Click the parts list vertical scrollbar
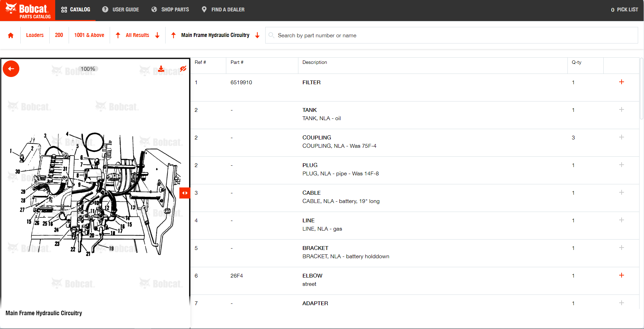Screen dimensions: 644x329 pos(642,90)
